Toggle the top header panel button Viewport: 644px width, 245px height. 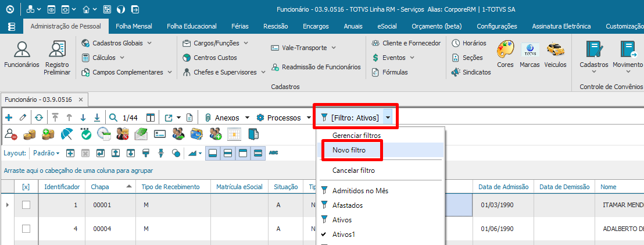pos(243,153)
